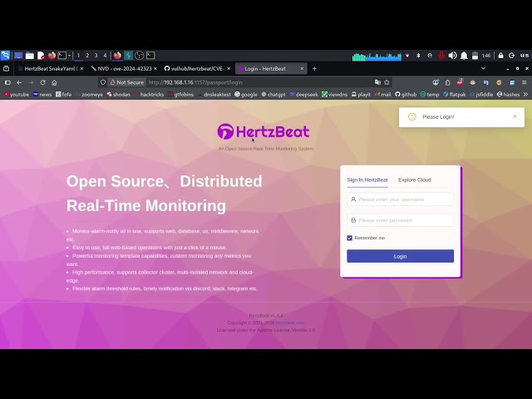Click the battery status tray icon
Screen dimensions: 532x399
pos(475,56)
